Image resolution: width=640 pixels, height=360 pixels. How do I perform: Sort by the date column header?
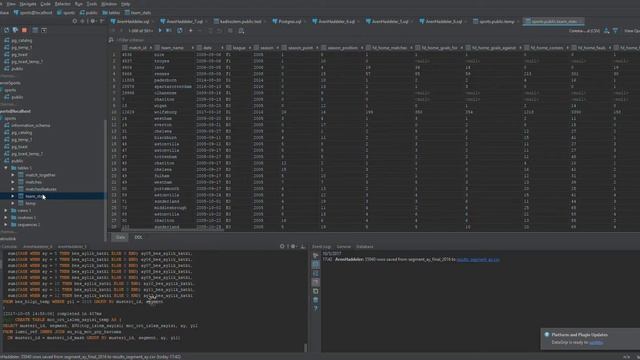210,48
